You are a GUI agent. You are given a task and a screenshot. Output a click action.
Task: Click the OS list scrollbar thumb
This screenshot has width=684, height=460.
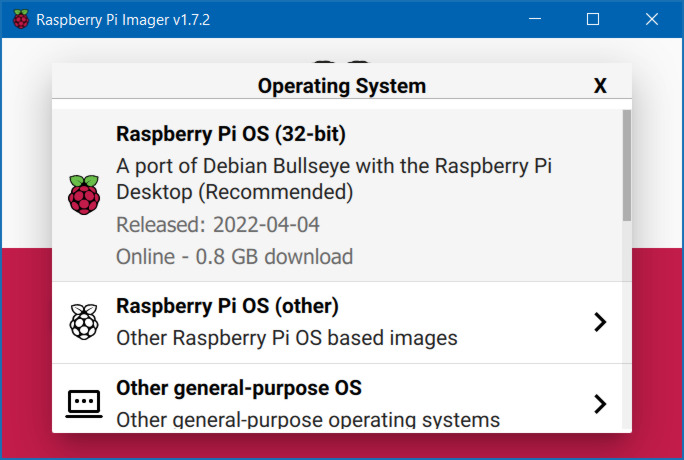point(626,165)
